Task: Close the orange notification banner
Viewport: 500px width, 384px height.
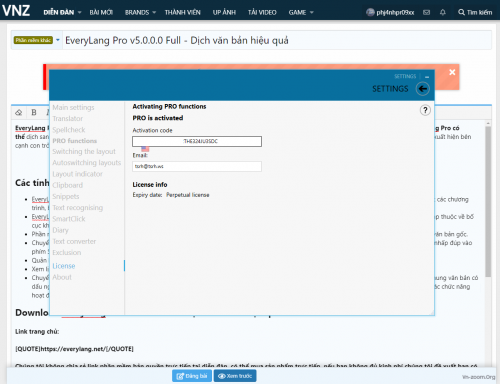Action: 452,72
